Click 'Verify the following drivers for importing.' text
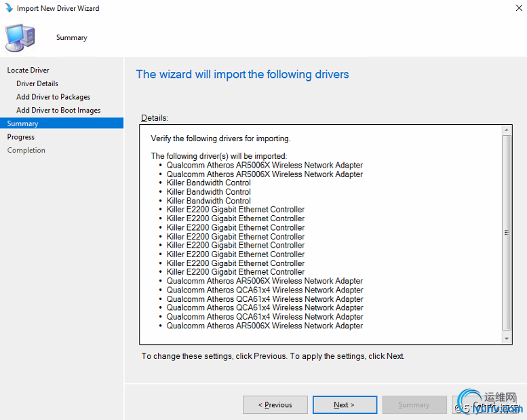The width and height of the screenshot is (527, 420). (220, 138)
